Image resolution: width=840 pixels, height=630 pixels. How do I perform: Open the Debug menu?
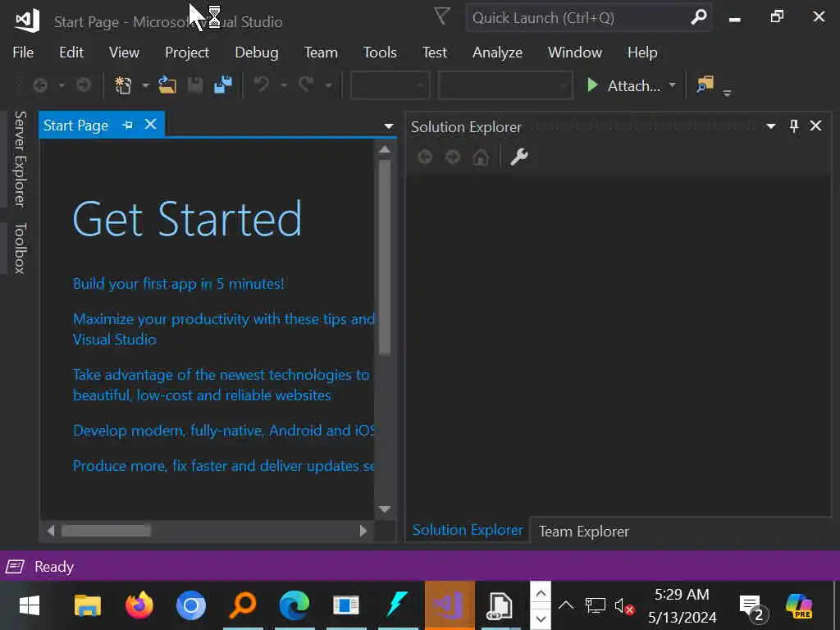point(257,52)
